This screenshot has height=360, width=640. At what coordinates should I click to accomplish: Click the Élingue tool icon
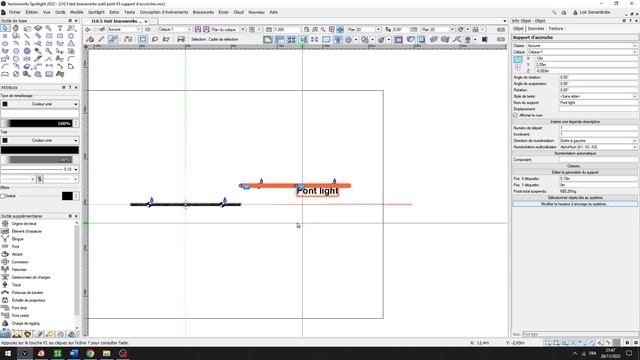coord(5,239)
